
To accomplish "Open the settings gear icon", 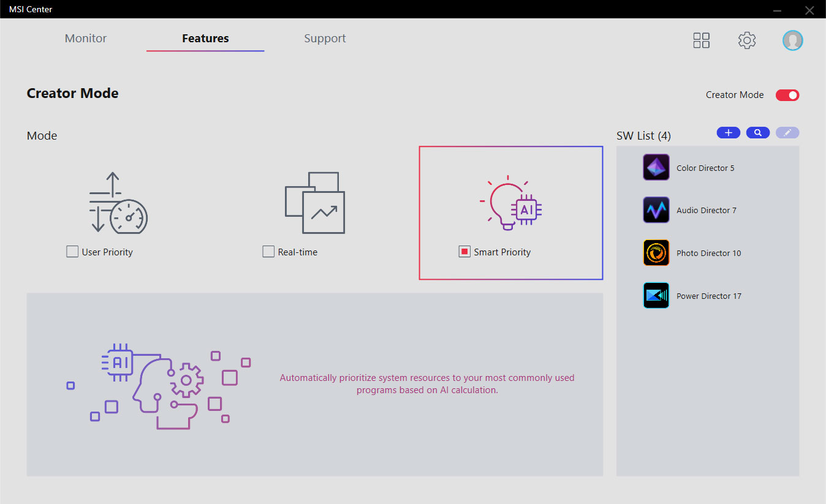I will (747, 40).
